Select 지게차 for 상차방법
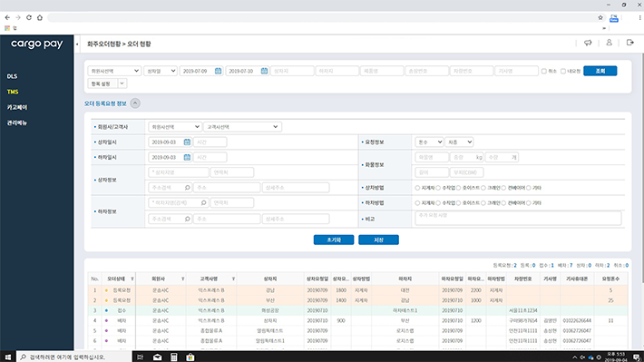This screenshot has height=362, width=644. point(417,188)
